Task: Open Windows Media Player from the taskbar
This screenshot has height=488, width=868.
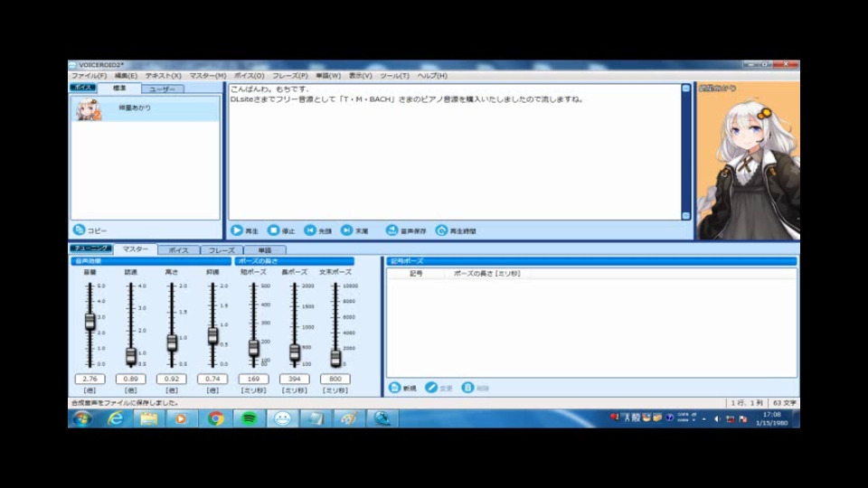Action: point(181,418)
